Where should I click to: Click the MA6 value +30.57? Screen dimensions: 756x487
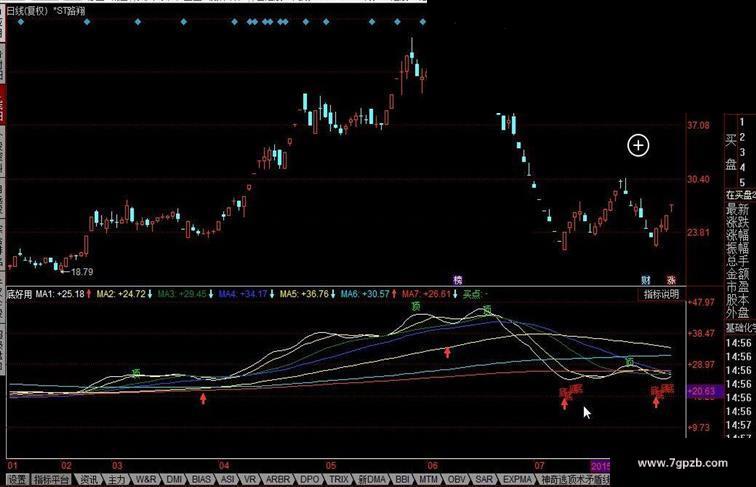(x=375, y=294)
